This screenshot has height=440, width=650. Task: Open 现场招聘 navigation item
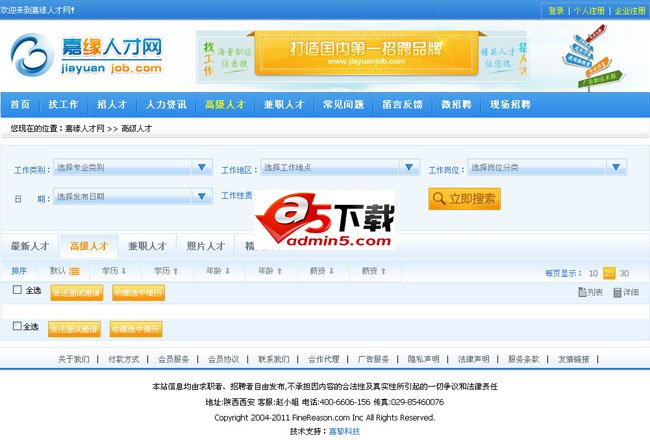click(x=510, y=105)
